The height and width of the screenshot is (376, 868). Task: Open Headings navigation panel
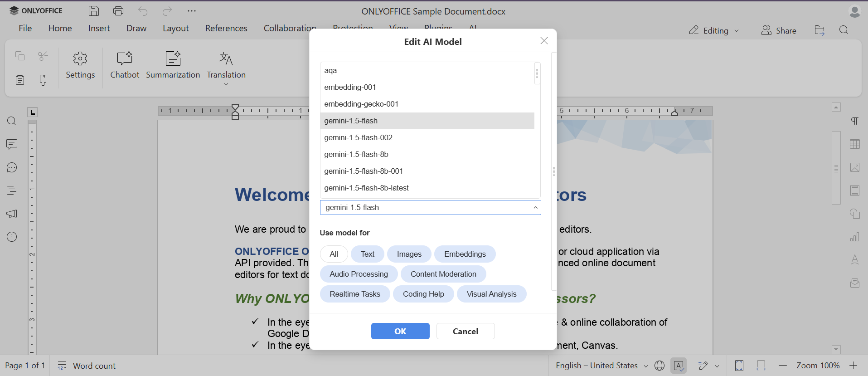click(x=12, y=190)
